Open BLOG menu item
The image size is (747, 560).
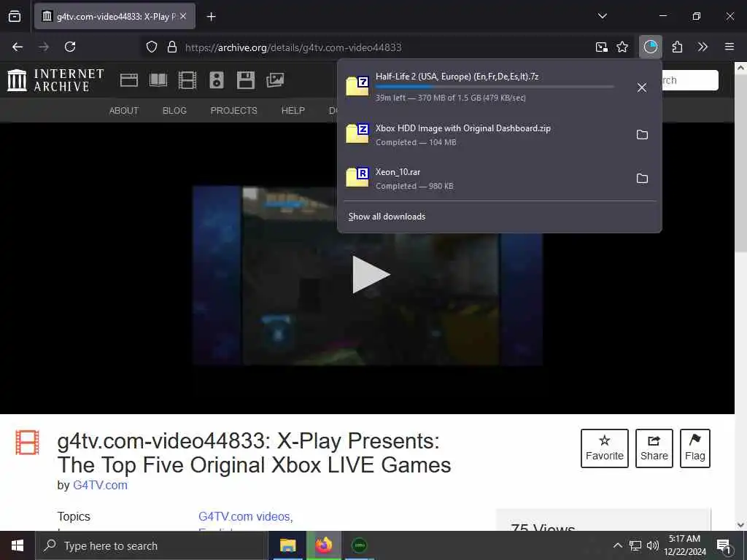click(x=174, y=111)
